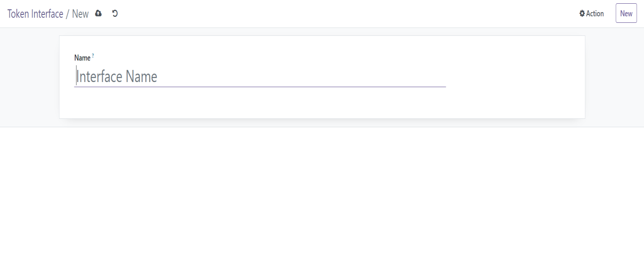Open the Action menu in the control panel

point(591,14)
